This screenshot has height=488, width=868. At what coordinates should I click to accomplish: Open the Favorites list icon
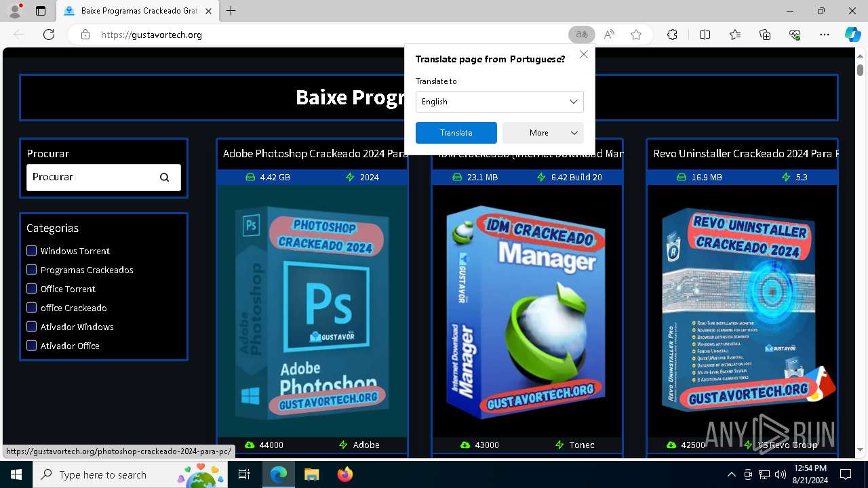pos(735,35)
